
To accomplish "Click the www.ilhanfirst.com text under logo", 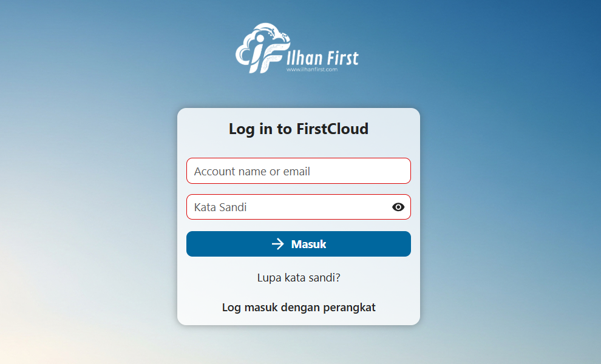I will coord(311,70).
